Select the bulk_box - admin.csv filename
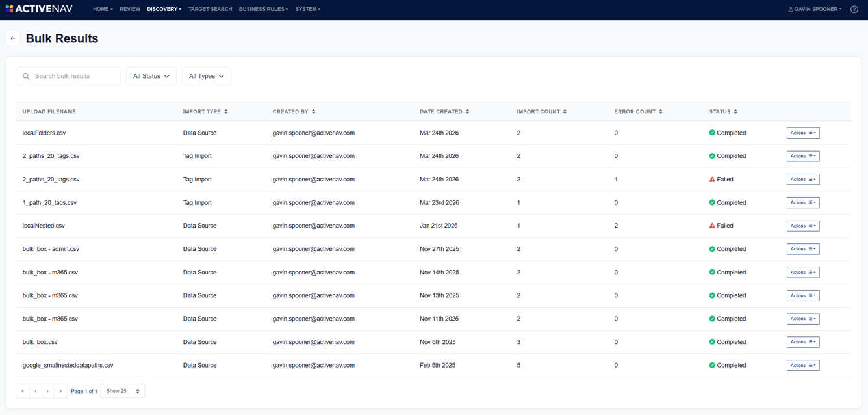Image resolution: width=868 pixels, height=415 pixels. [x=51, y=249]
